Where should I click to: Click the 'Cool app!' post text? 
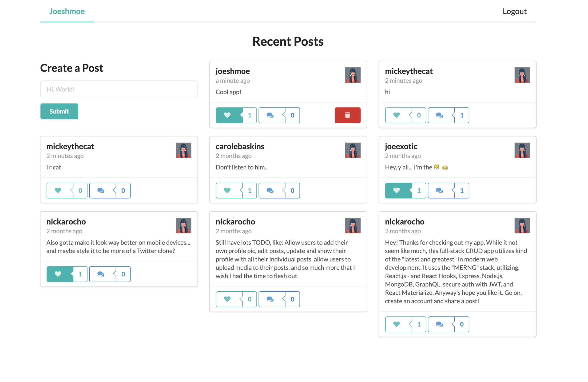pyautogui.click(x=229, y=92)
